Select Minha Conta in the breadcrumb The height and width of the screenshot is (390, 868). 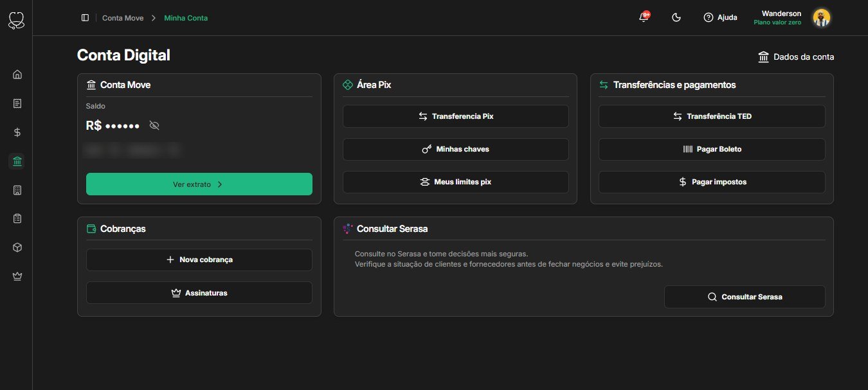(186, 18)
